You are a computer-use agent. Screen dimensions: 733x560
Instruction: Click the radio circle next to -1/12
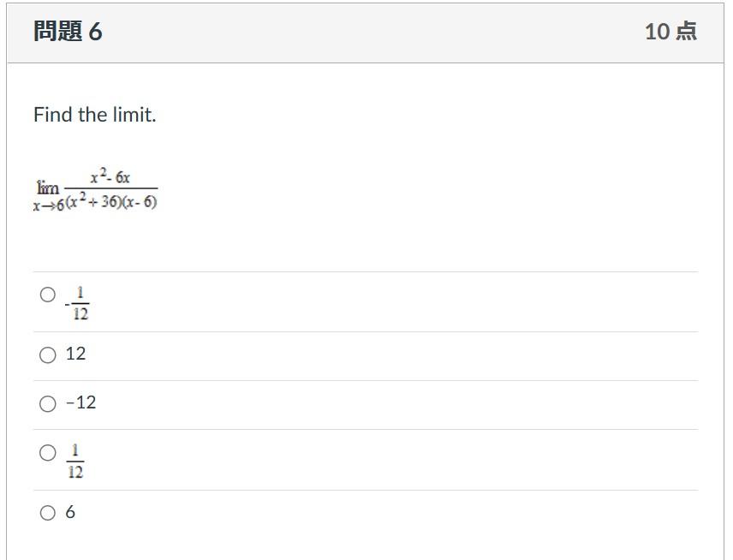(47, 295)
